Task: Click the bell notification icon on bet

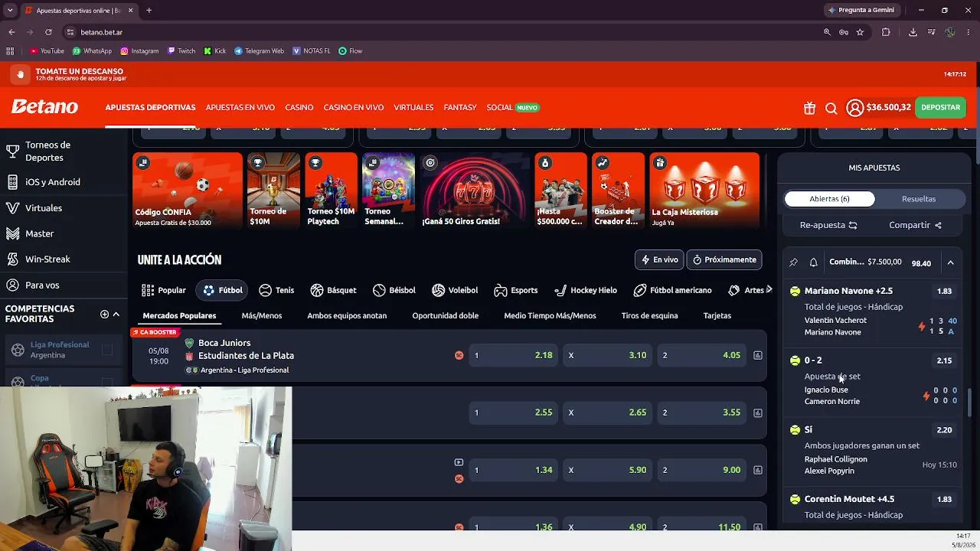Action: pos(814,262)
